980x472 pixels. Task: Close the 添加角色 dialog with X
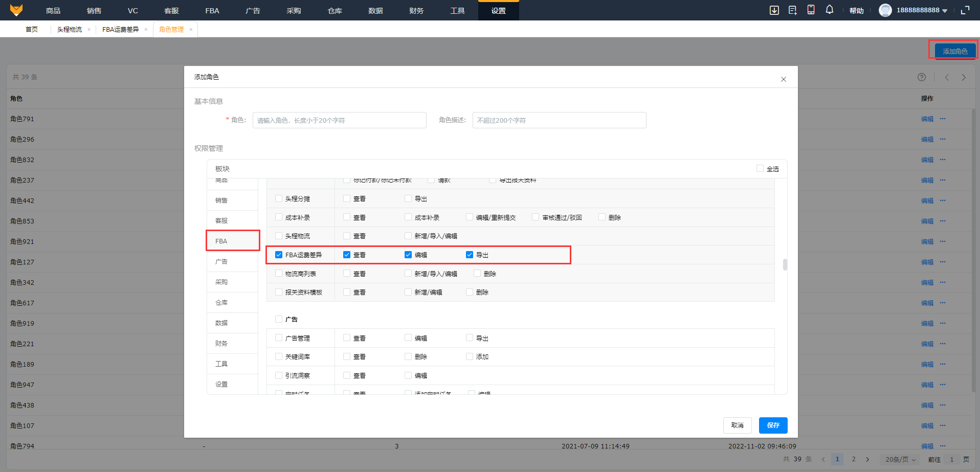click(x=783, y=79)
